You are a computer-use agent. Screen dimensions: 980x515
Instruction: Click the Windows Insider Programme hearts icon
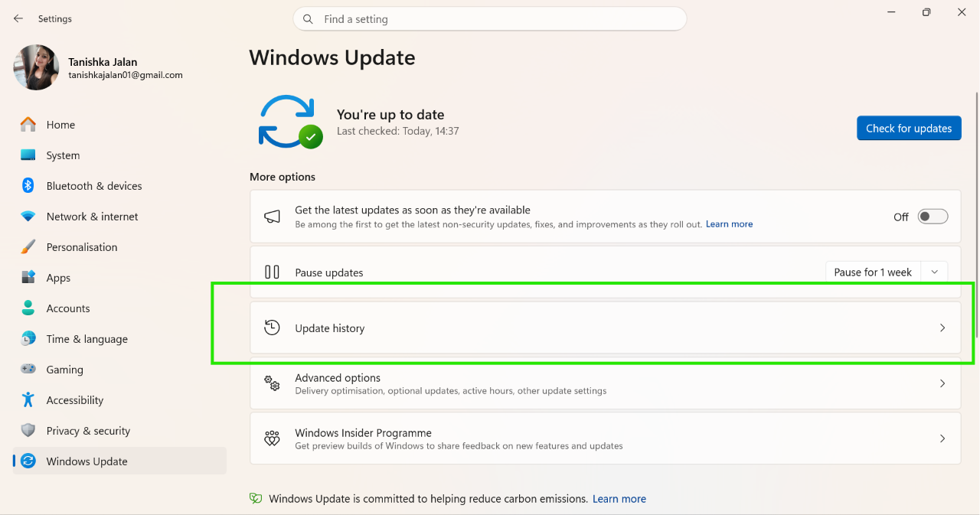click(x=272, y=438)
